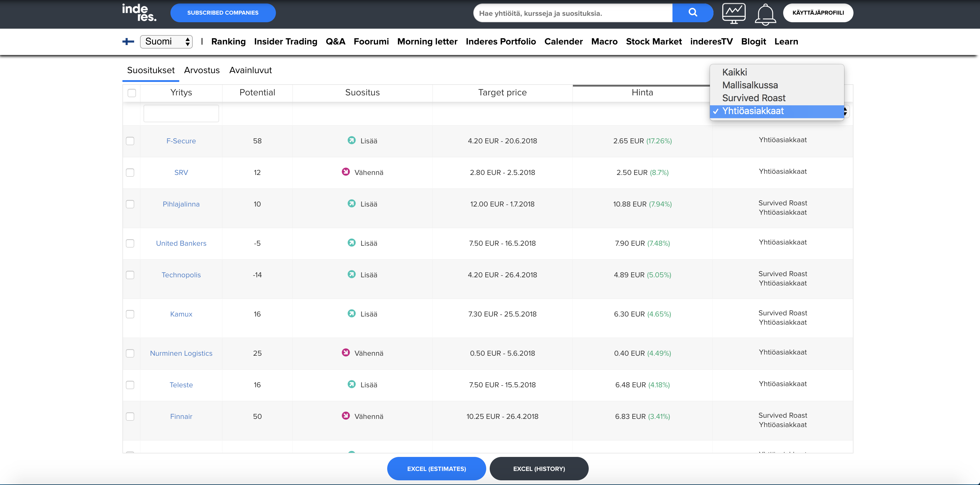Click SRV's Vähennä arrow icon
The width and height of the screenshot is (980, 485).
(345, 172)
